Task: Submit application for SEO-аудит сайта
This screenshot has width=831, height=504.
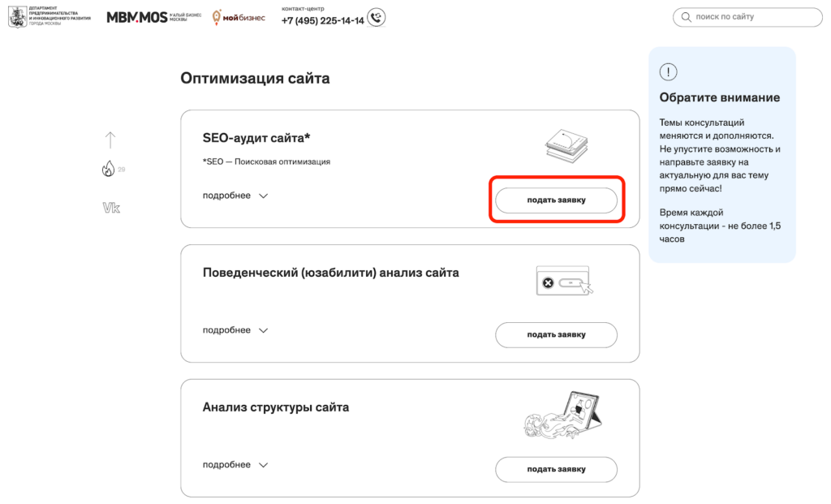Action: coord(556,200)
